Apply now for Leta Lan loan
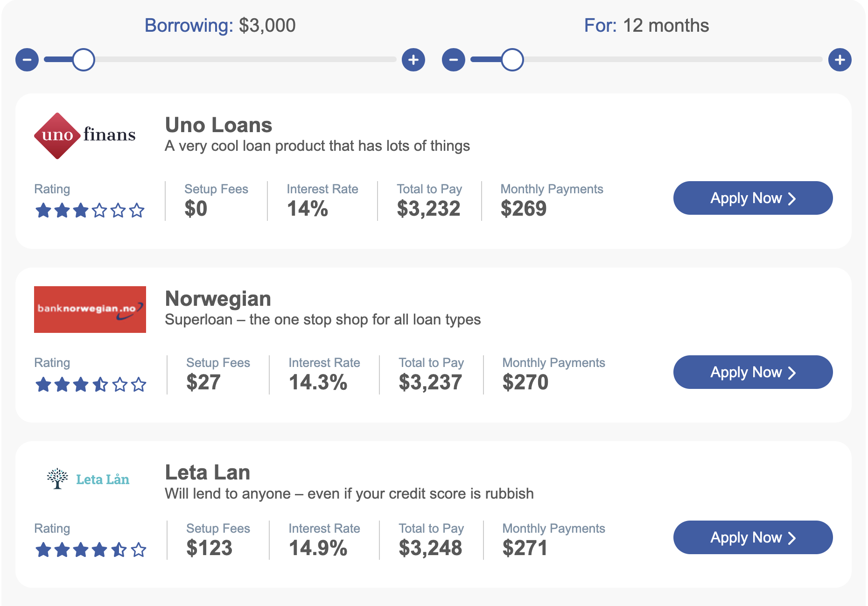The width and height of the screenshot is (868, 606). (753, 537)
